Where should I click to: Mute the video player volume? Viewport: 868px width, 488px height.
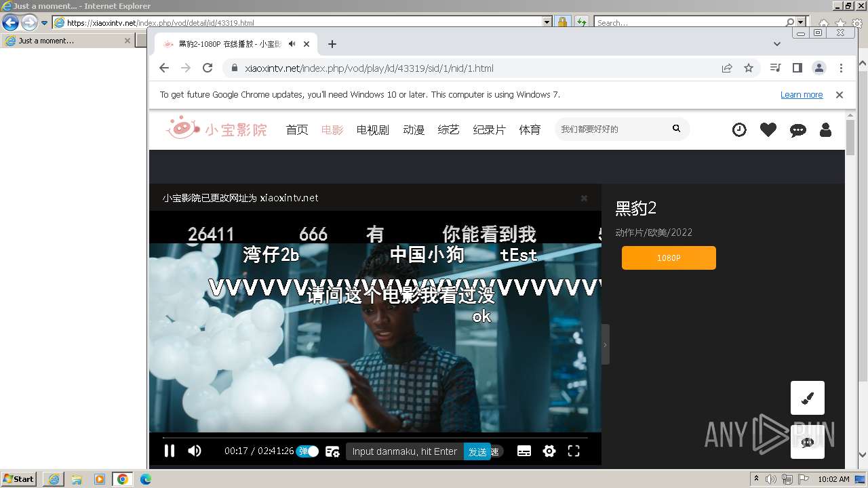click(x=195, y=451)
